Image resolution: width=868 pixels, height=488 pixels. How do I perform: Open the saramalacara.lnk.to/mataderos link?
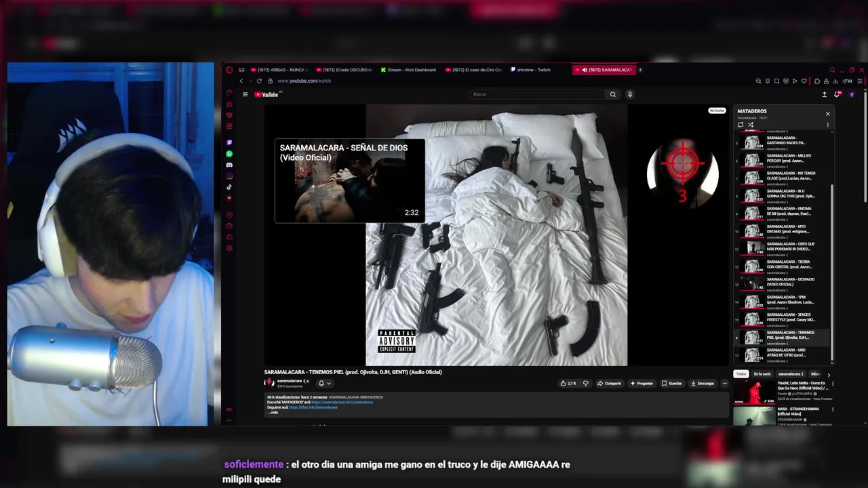click(x=342, y=402)
